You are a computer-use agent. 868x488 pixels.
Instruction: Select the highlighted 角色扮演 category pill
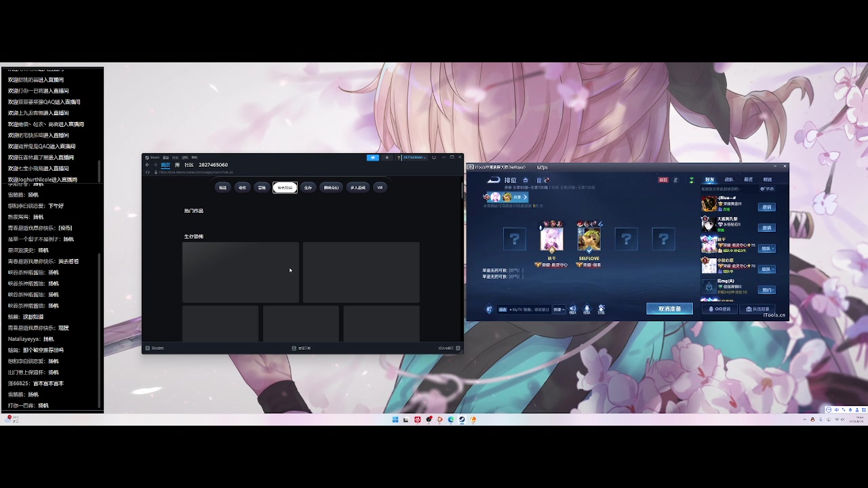coord(285,188)
